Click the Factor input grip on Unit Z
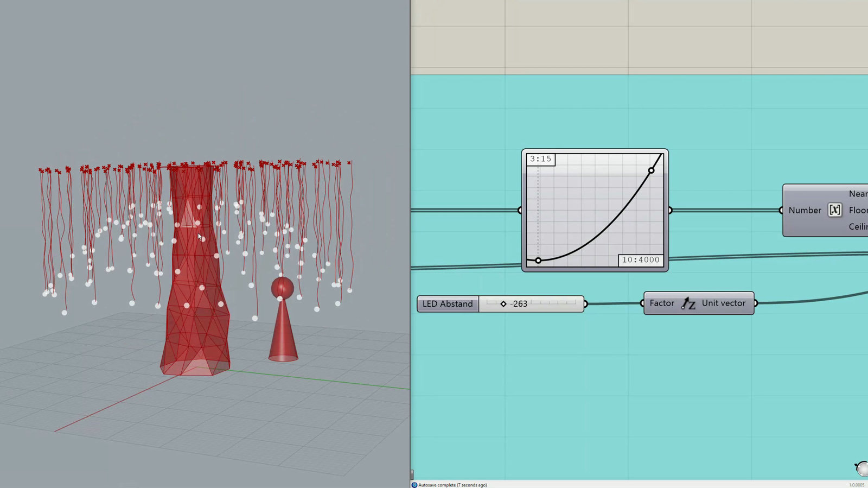This screenshot has height=488, width=868. point(643,303)
